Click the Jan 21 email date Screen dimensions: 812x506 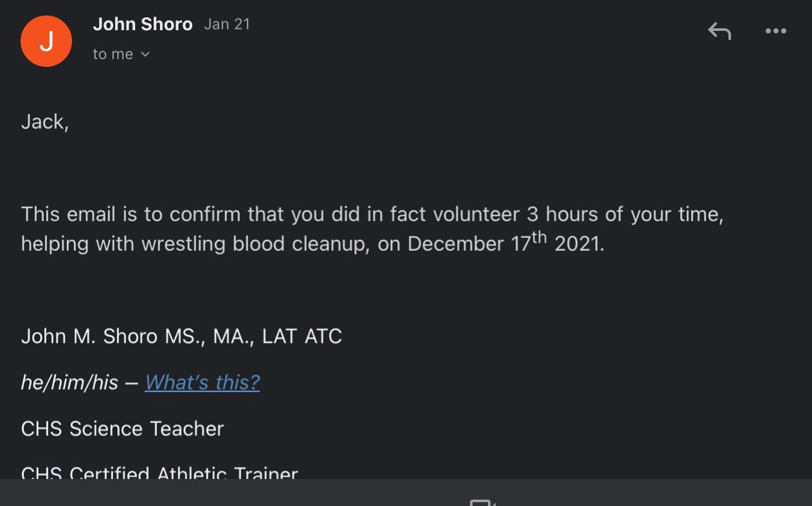coord(227,24)
